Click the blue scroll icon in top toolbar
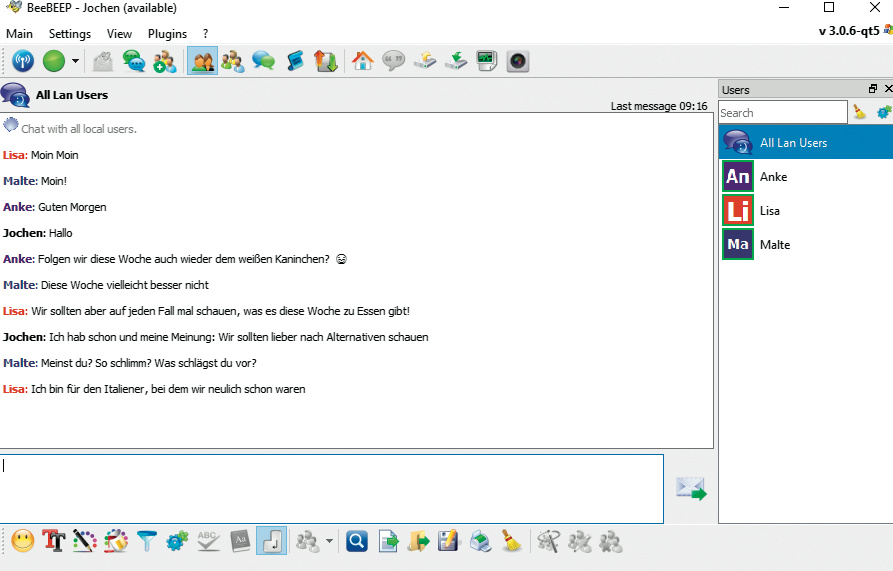Image resolution: width=893 pixels, height=571 pixels. tap(295, 61)
